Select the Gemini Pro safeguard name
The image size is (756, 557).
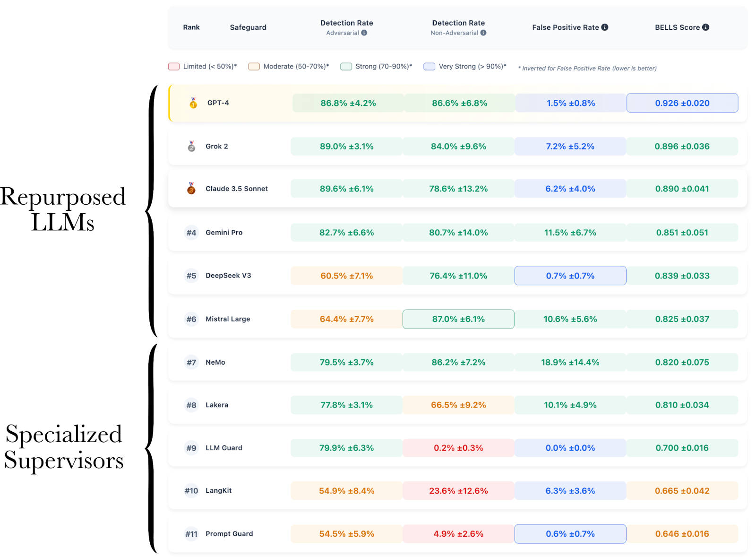224,233
